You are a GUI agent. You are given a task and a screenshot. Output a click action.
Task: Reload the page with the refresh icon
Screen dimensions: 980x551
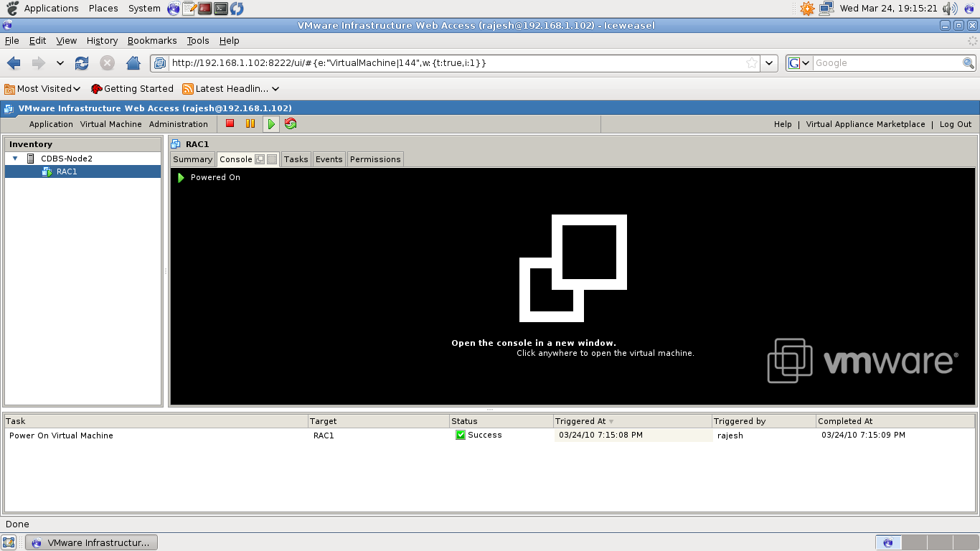pos(82,63)
